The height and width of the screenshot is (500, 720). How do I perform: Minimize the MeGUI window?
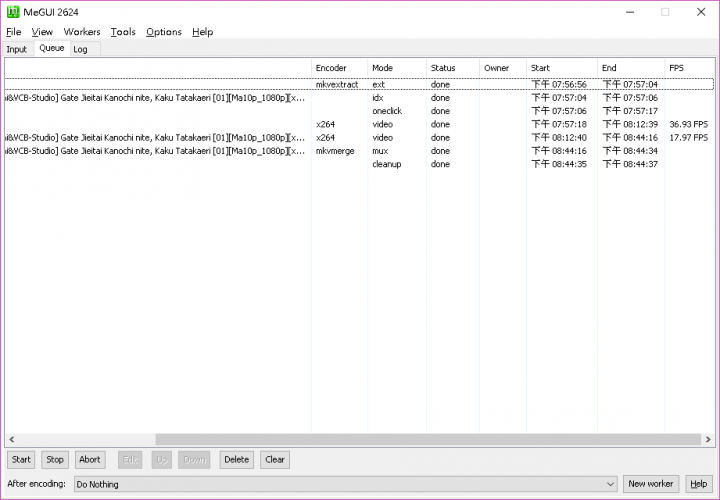(630, 12)
